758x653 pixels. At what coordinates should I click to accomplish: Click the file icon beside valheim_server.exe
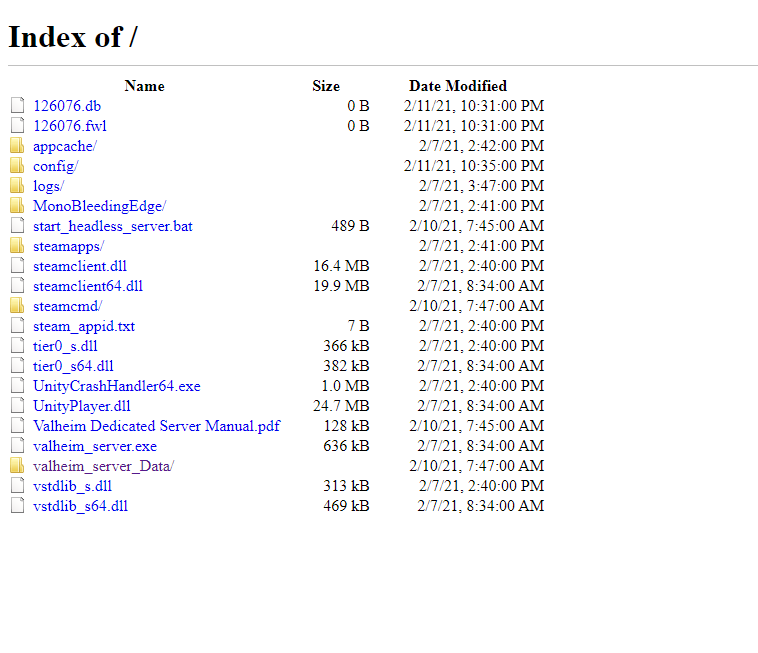click(17, 445)
